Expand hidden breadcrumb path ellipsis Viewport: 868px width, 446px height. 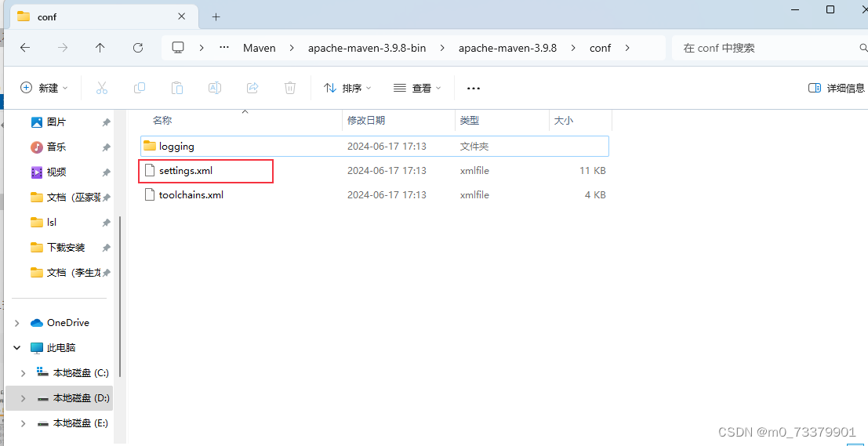click(x=224, y=48)
